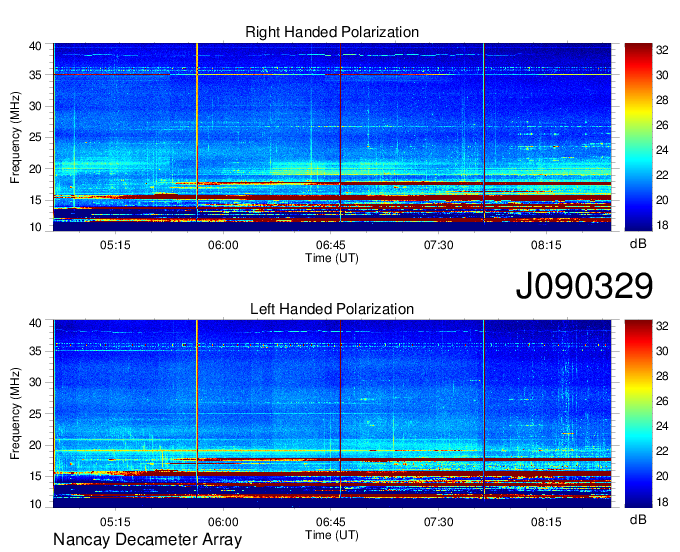Click "Time (UT)" under Right Handed plot

(x=332, y=258)
